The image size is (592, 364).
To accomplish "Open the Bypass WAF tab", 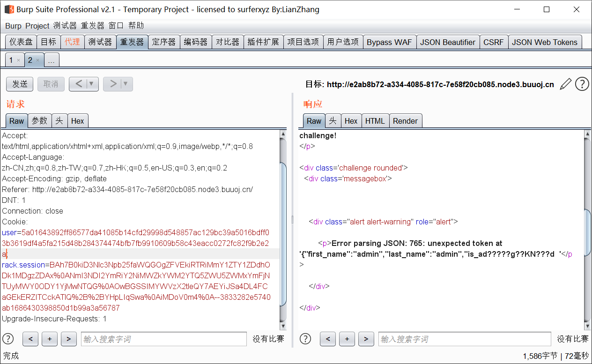I will coord(389,42).
